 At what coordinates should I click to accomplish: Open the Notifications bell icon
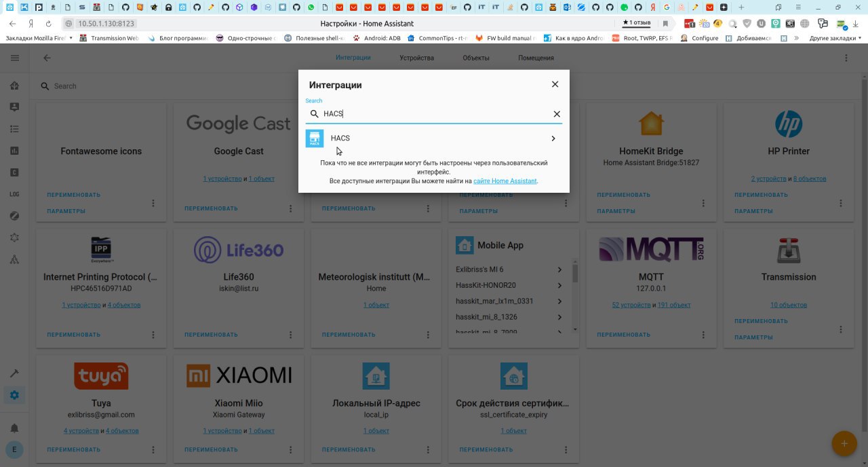click(x=15, y=428)
